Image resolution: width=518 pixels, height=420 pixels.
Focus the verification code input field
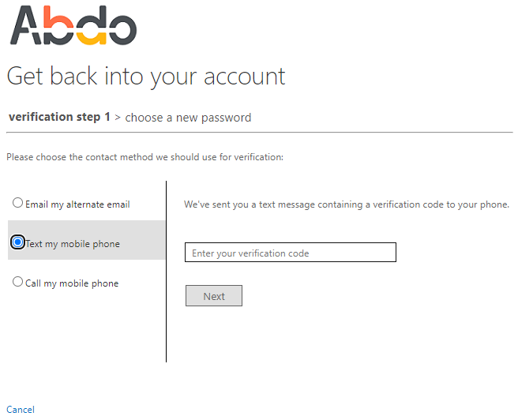click(291, 253)
